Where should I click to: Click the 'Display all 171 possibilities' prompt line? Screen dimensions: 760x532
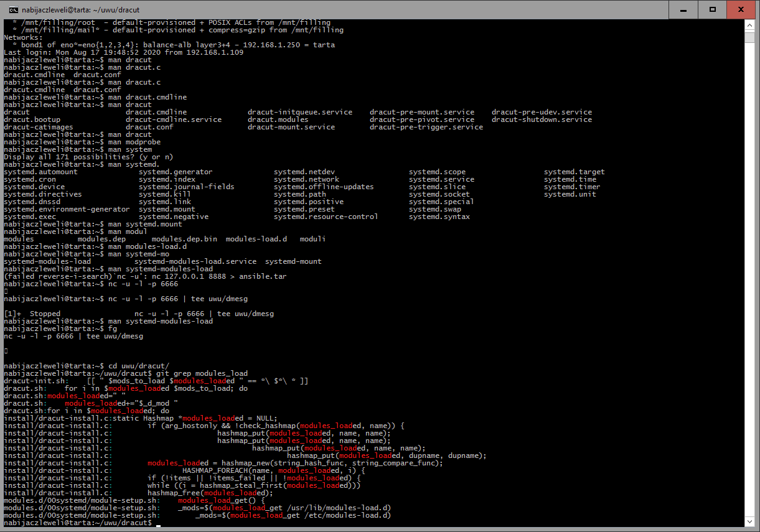point(88,157)
